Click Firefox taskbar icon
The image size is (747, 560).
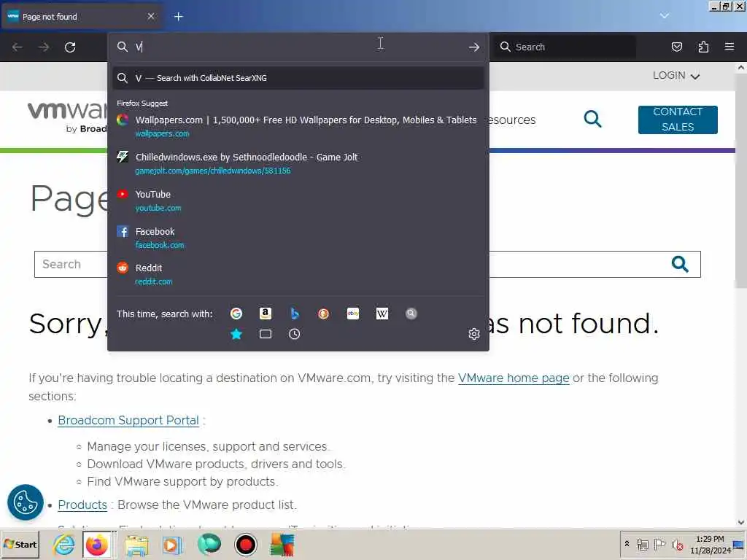(x=97, y=544)
